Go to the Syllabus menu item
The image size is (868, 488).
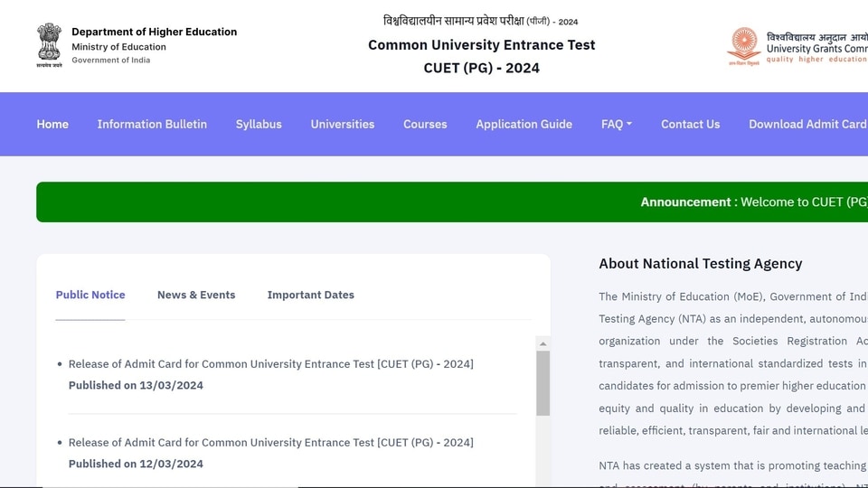coord(259,125)
